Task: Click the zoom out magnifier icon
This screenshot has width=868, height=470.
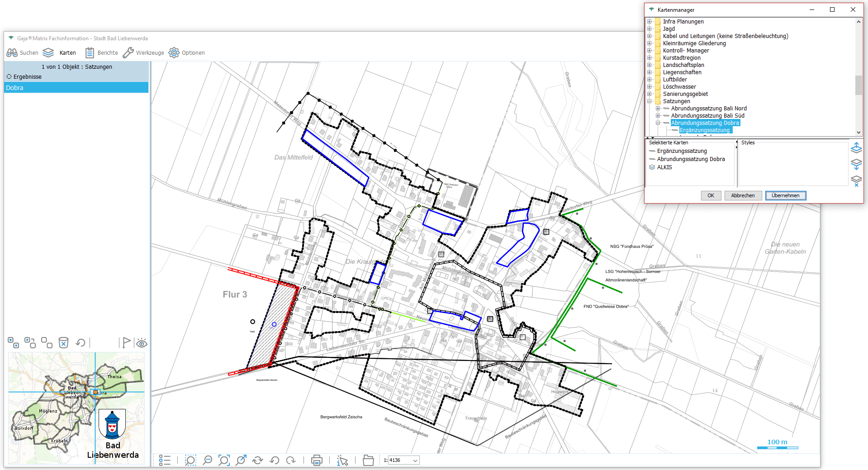Action: pos(208,461)
